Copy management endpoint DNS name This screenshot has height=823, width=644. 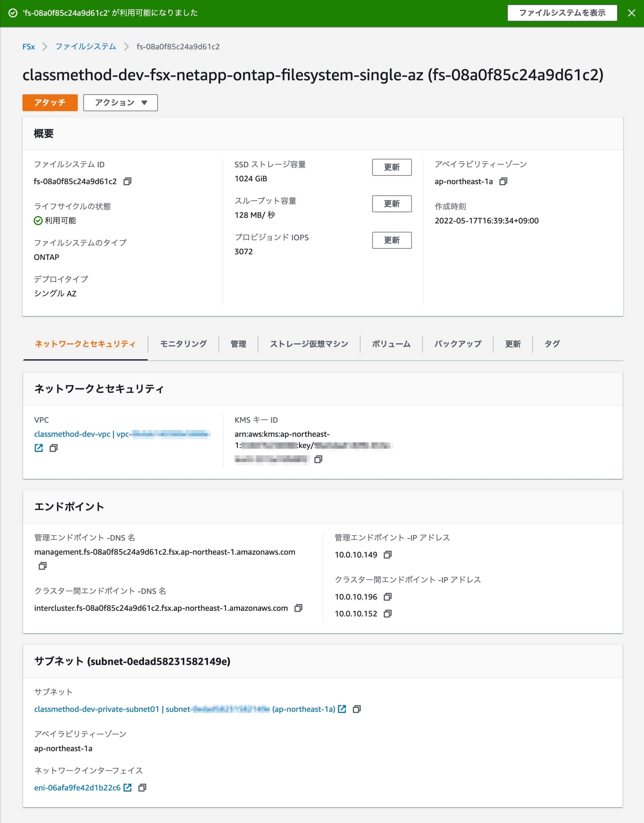(x=43, y=566)
